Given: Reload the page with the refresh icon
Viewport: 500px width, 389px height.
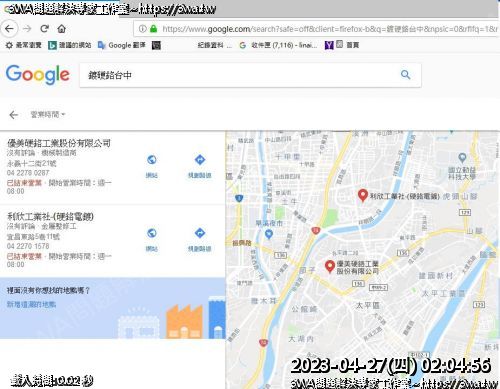Looking at the screenshot, I should tap(44, 29).
